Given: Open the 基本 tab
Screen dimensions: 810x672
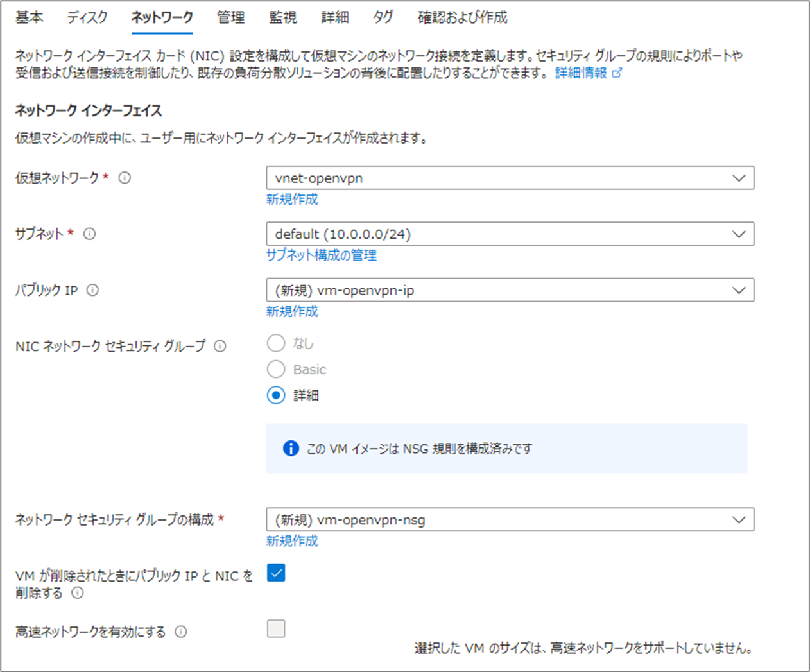Looking at the screenshot, I should click(x=30, y=17).
